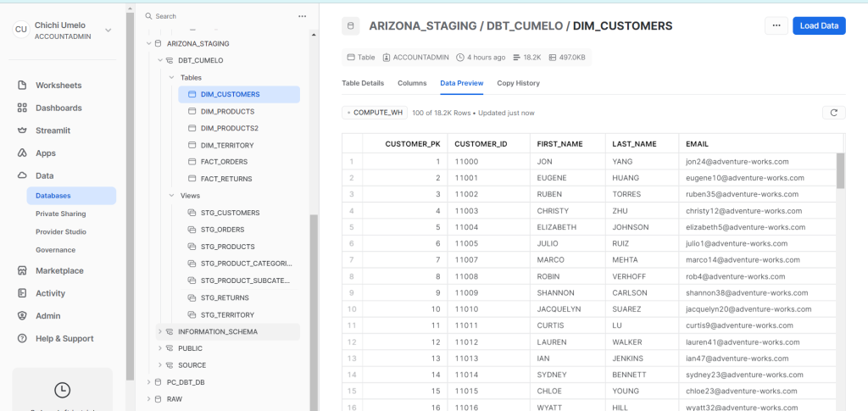
Task: Collapse the DBT_CUMELO schema
Action: [159, 61]
